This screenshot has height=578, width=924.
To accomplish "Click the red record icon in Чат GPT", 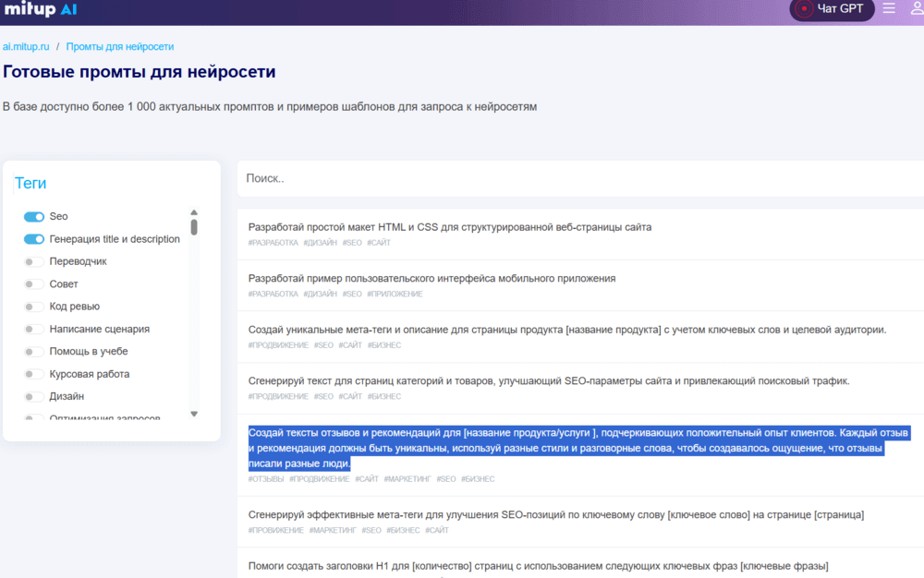I will tap(804, 9).
